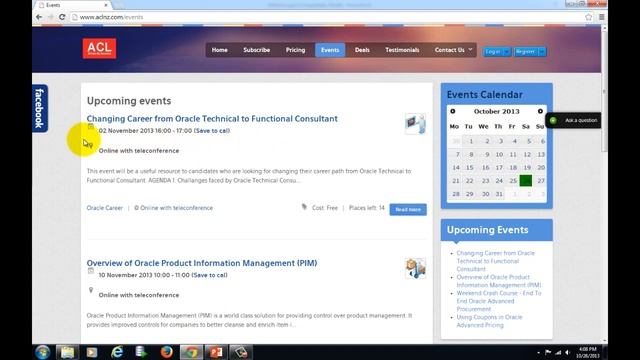Screen dimensions: 640x360
Task: Click the Ask a question chat widget
Action: coord(573,120)
